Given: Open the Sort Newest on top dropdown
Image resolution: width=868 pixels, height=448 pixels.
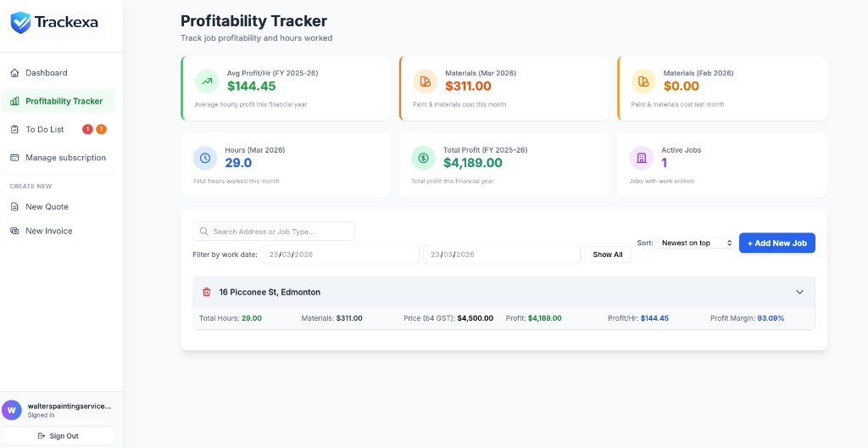Looking at the screenshot, I should tap(696, 243).
